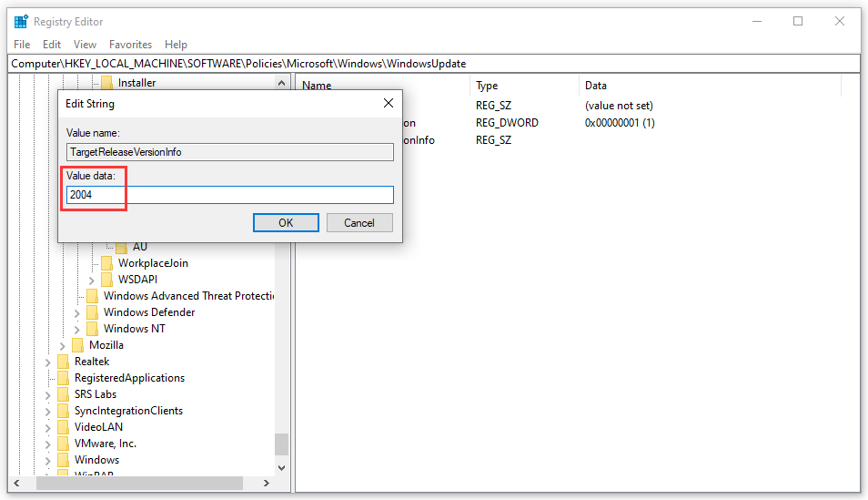The image size is (868, 500).
Task: Click the Registry Editor app icon
Action: coord(21,22)
